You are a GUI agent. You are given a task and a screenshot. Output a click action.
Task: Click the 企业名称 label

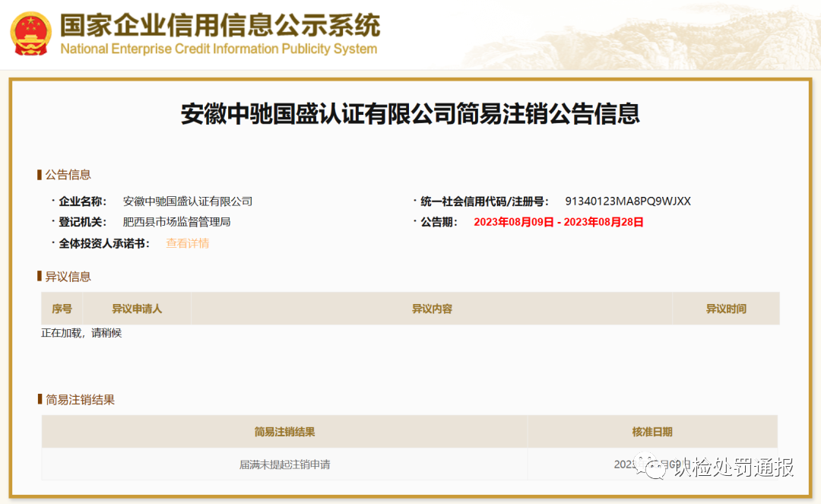pos(82,201)
